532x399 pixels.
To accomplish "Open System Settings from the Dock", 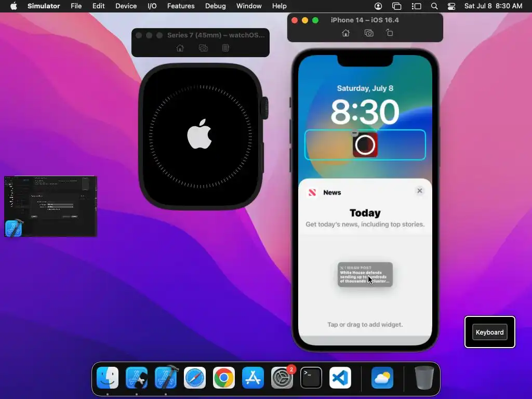I will [x=282, y=378].
